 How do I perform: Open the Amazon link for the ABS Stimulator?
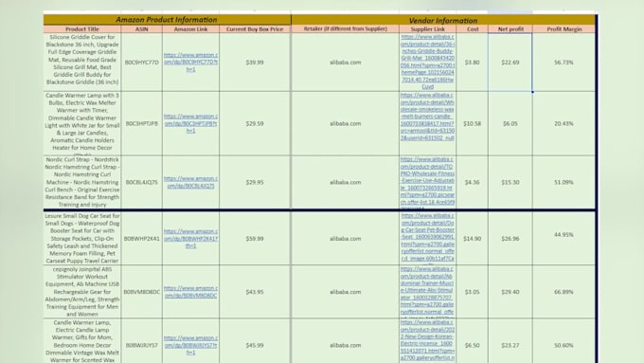[190, 292]
